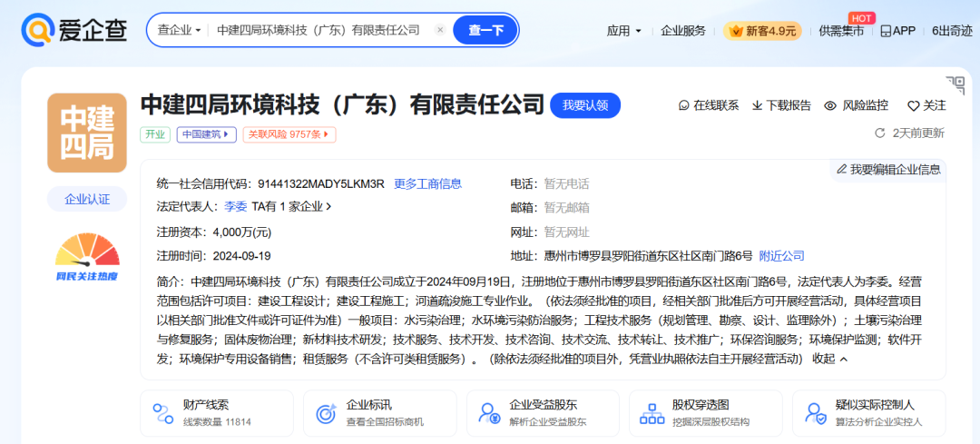Click the 6出奇迹 navigation item

952,31
